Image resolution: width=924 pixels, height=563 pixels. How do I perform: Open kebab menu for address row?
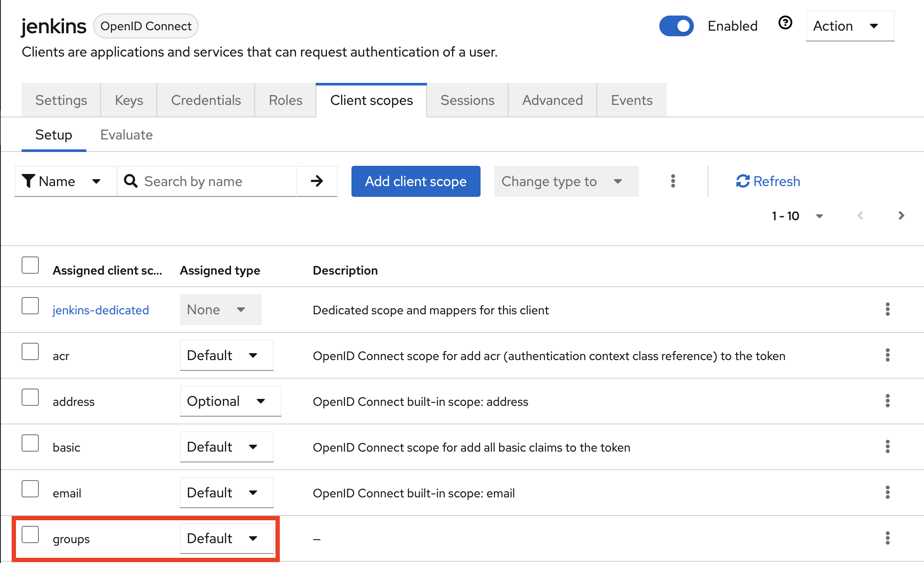point(887,401)
